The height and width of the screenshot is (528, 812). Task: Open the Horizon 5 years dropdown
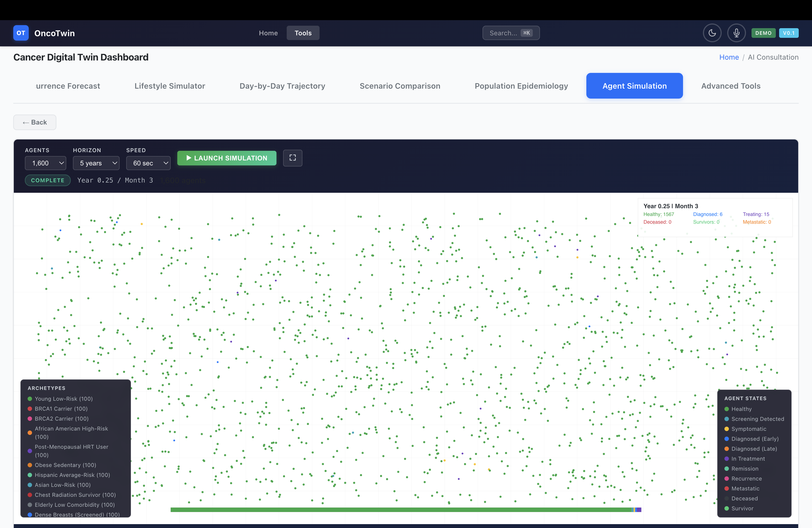[x=96, y=163]
